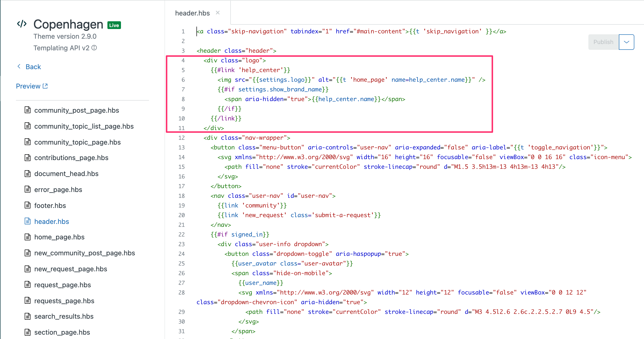Click the Copenhagen theme title

click(68, 24)
